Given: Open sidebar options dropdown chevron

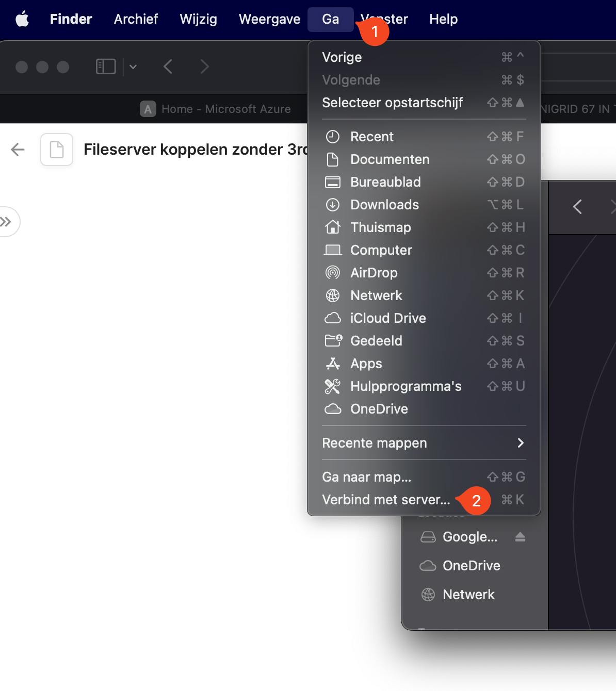Looking at the screenshot, I should click(133, 67).
